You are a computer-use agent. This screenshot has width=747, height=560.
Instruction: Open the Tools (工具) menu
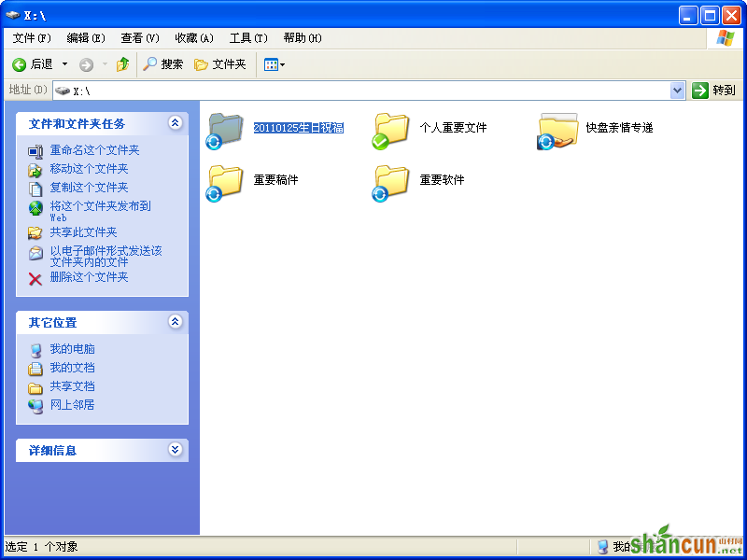pyautogui.click(x=248, y=38)
